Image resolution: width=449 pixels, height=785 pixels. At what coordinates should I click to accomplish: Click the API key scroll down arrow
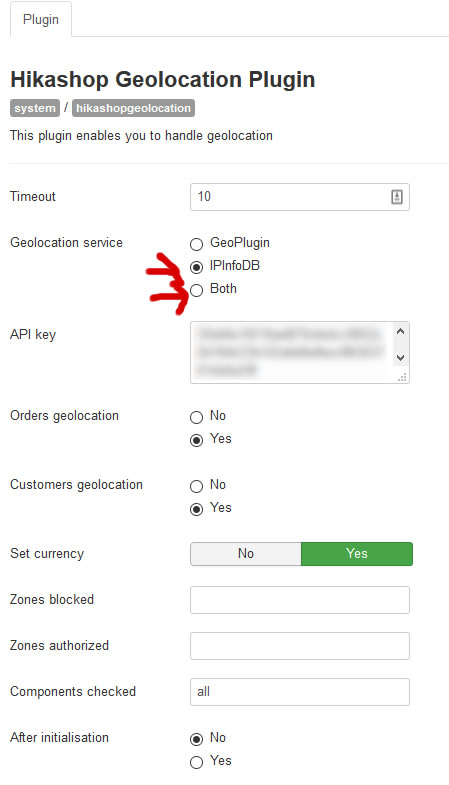tap(400, 358)
